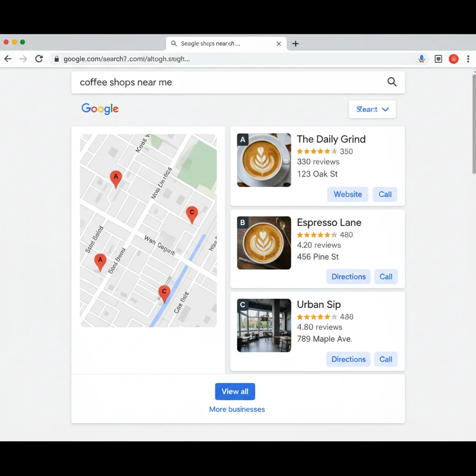Open the reader/side panel icon in toolbar
The width and height of the screenshot is (476, 476).
438,59
